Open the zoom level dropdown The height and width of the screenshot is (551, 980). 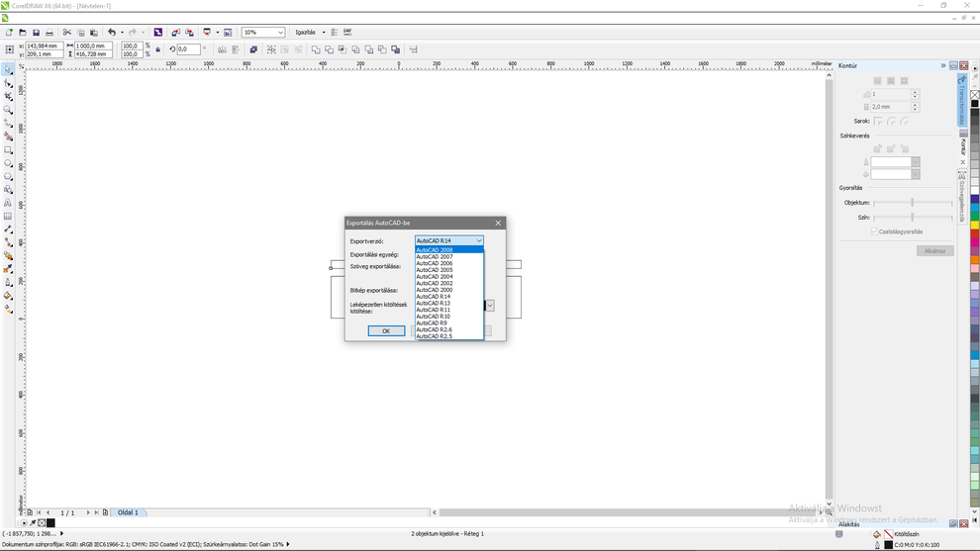click(x=280, y=33)
